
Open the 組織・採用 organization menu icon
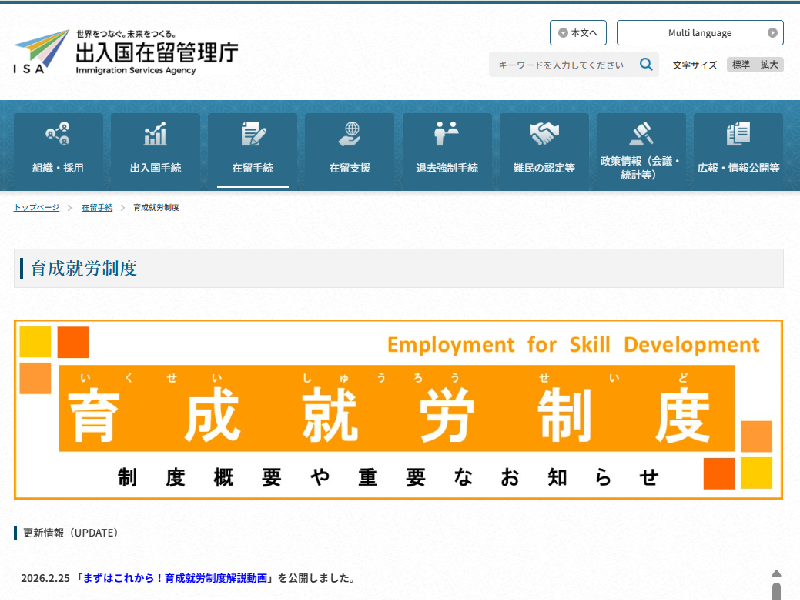point(58,134)
